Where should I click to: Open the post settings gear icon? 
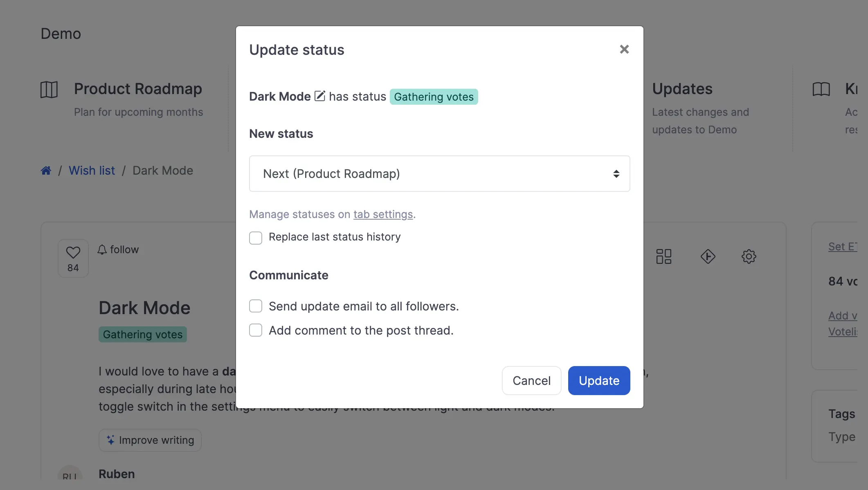coord(749,256)
